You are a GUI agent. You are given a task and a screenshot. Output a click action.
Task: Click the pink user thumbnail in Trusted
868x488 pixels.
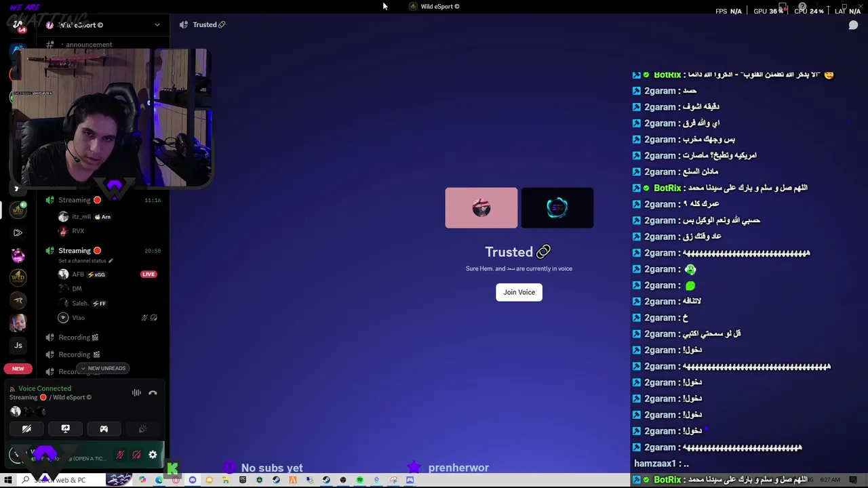(x=481, y=208)
